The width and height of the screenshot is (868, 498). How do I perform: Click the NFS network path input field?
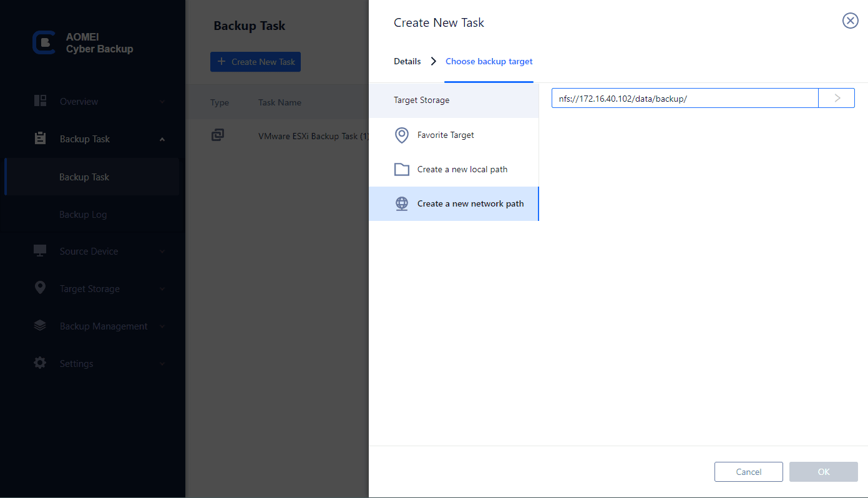click(685, 98)
